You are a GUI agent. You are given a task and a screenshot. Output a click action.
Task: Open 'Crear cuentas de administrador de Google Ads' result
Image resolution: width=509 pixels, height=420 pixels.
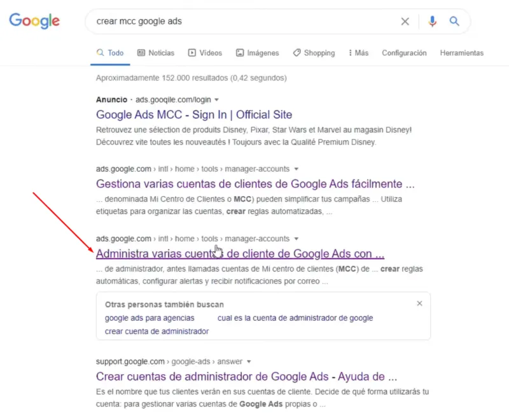coord(246,377)
